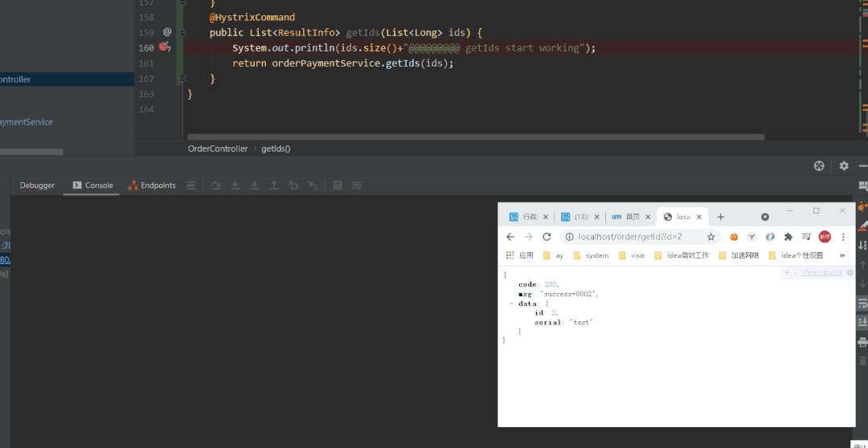
Task: Click the Step Over debug icon
Action: click(x=216, y=185)
